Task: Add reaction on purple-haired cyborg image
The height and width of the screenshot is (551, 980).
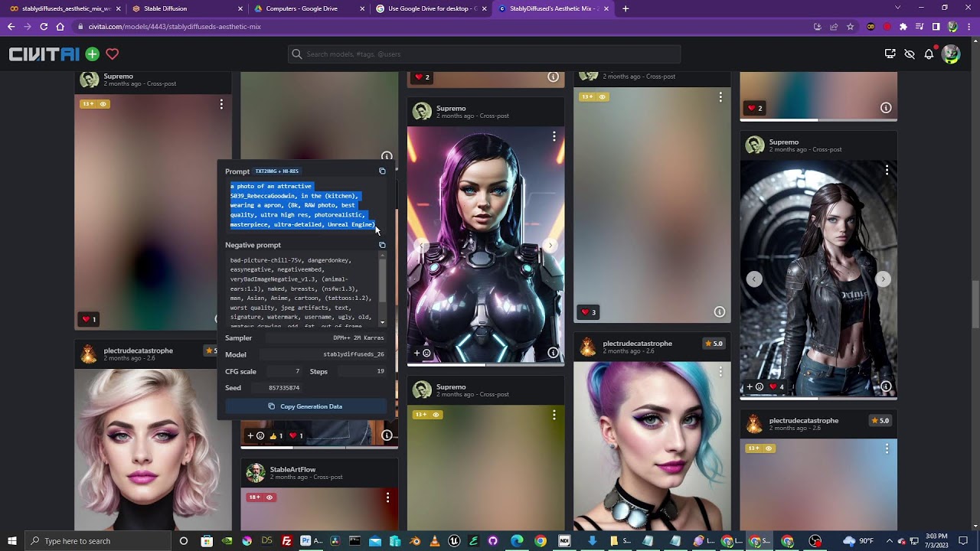Action: (x=423, y=353)
